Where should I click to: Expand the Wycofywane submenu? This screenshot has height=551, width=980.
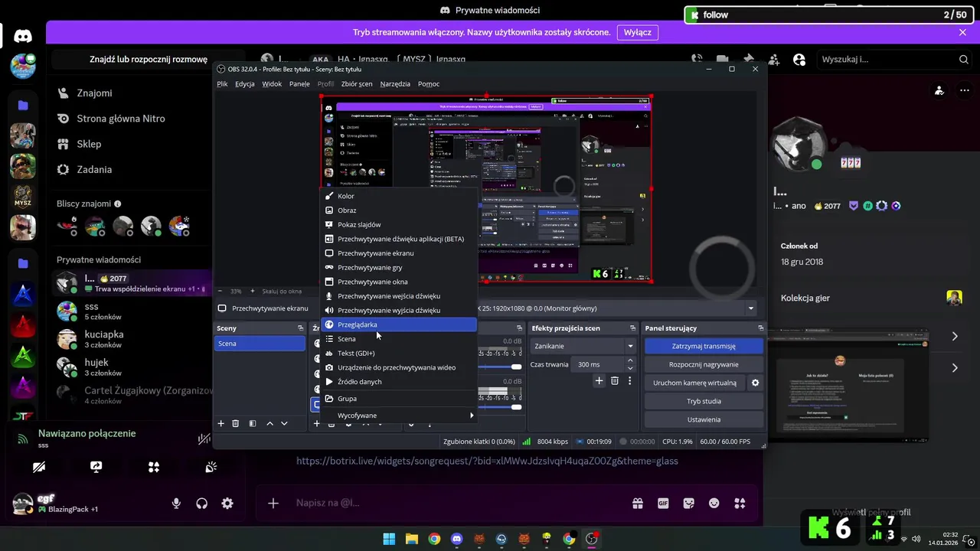coord(398,416)
